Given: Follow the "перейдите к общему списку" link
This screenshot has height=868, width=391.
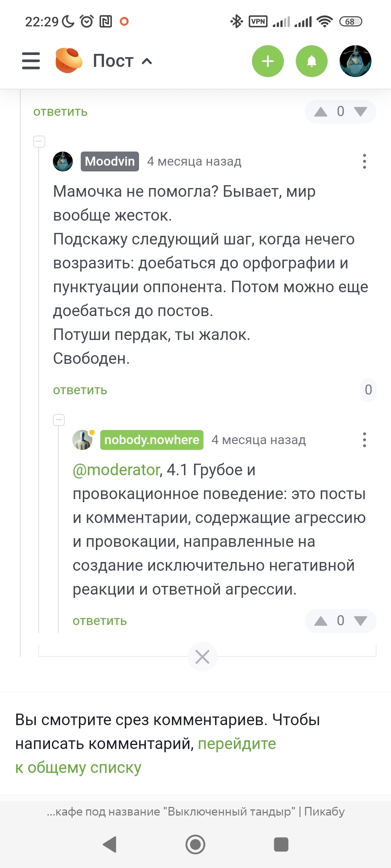Looking at the screenshot, I should pos(237,744).
